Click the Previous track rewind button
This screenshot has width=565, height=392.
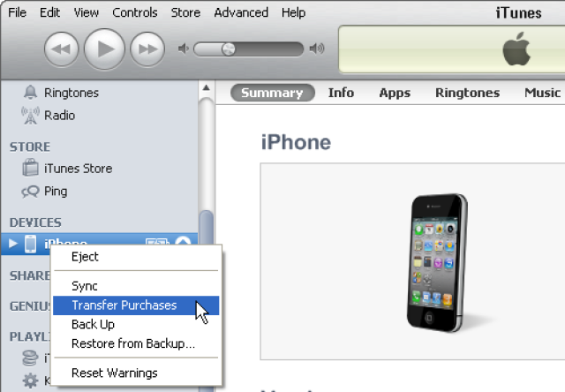pos(61,49)
